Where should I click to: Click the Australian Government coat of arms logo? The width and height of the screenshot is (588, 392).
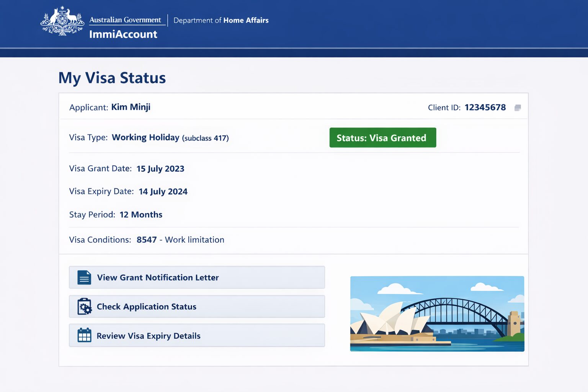(62, 21)
